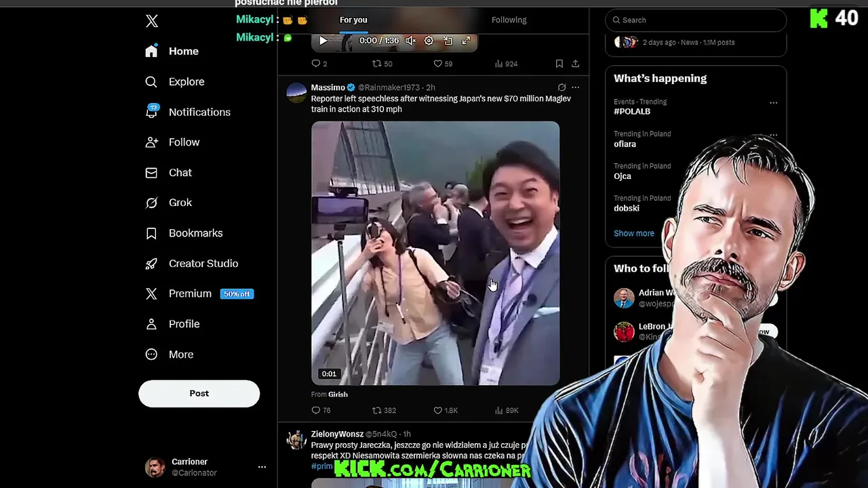868x488 pixels.
Task: View Massimo post's 89K views analytics
Action: (x=507, y=411)
